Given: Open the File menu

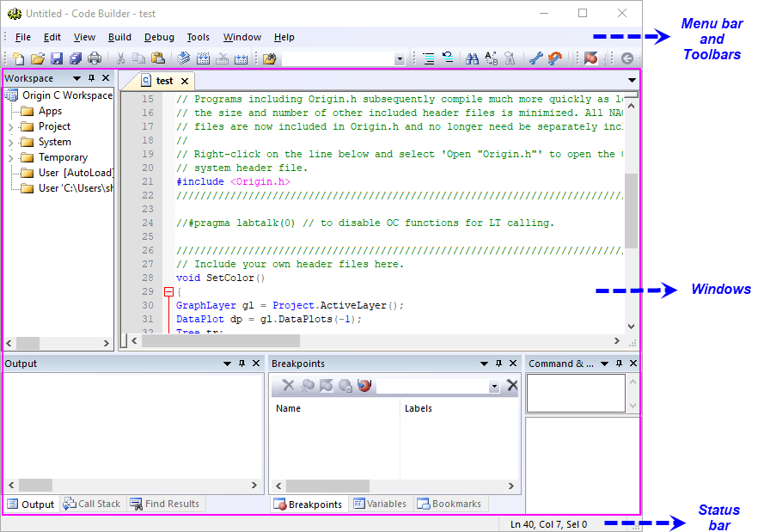Looking at the screenshot, I should 23,37.
